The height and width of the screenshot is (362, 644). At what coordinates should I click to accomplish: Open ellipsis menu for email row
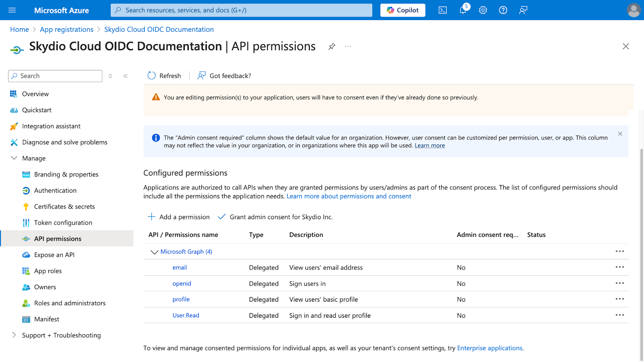pos(620,267)
